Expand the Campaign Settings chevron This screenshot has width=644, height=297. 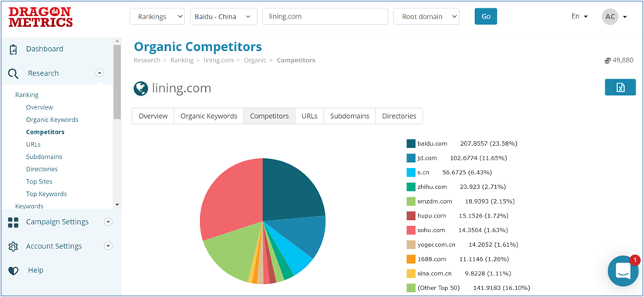tap(108, 222)
